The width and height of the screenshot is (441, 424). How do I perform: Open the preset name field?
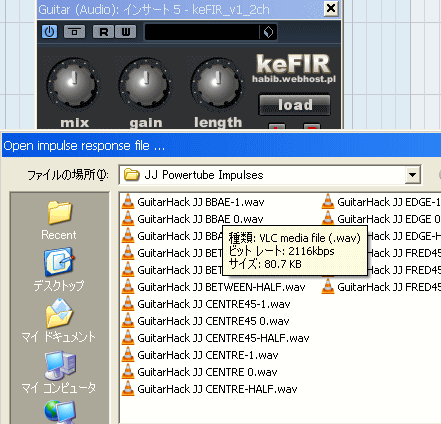(202, 32)
